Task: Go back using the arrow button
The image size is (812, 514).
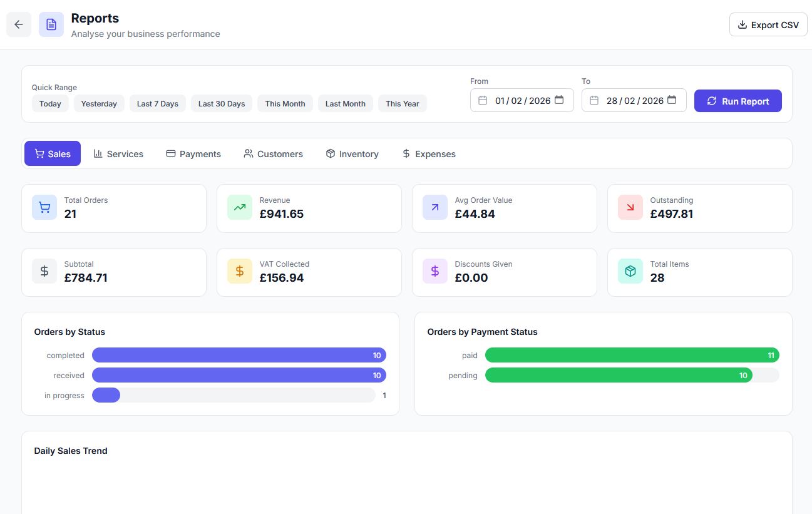Action: coord(19,24)
